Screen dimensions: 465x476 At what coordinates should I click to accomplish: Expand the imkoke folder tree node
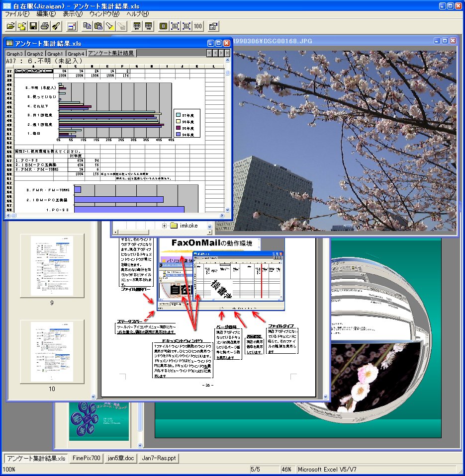pos(164,226)
